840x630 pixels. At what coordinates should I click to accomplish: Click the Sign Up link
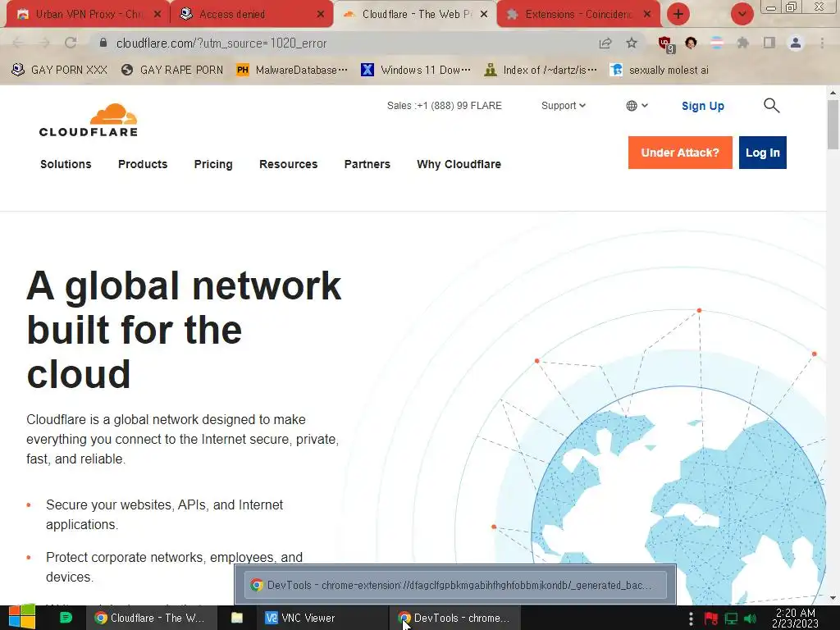[x=703, y=106]
